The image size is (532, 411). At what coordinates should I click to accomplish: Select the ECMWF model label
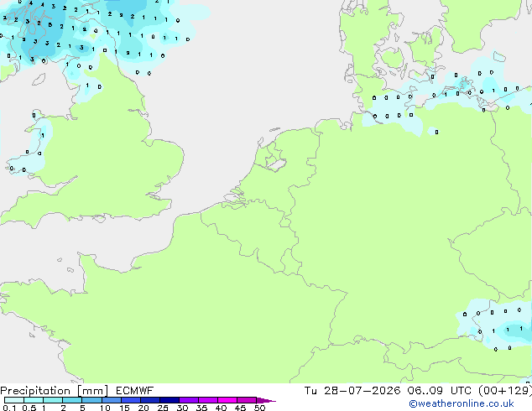[x=134, y=391]
